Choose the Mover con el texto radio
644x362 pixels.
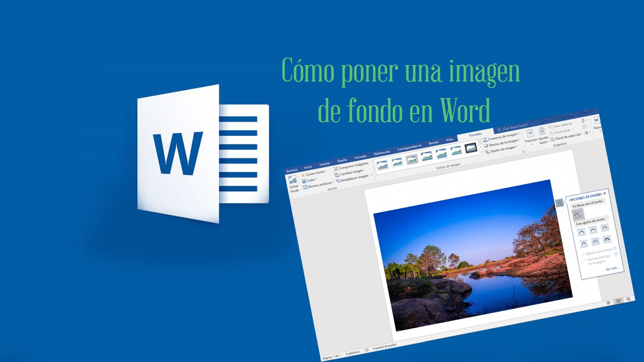pos(584,255)
